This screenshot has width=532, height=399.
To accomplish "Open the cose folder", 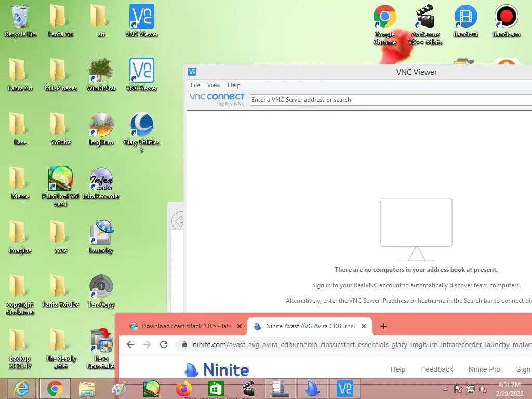I will coord(60,237).
